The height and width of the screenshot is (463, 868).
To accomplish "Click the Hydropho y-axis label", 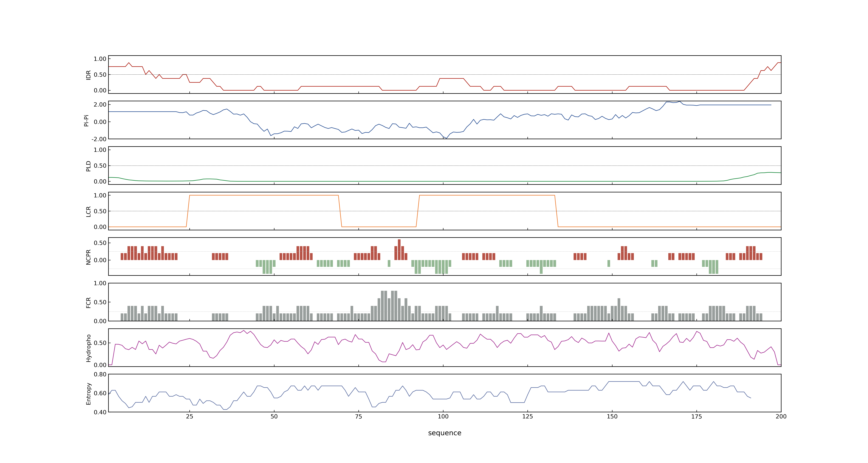I will pos(88,348).
